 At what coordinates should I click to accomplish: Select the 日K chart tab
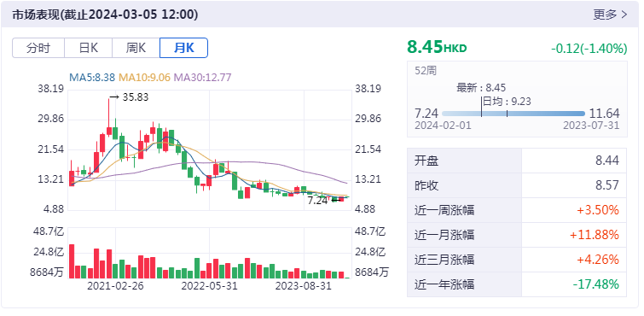coord(89,48)
